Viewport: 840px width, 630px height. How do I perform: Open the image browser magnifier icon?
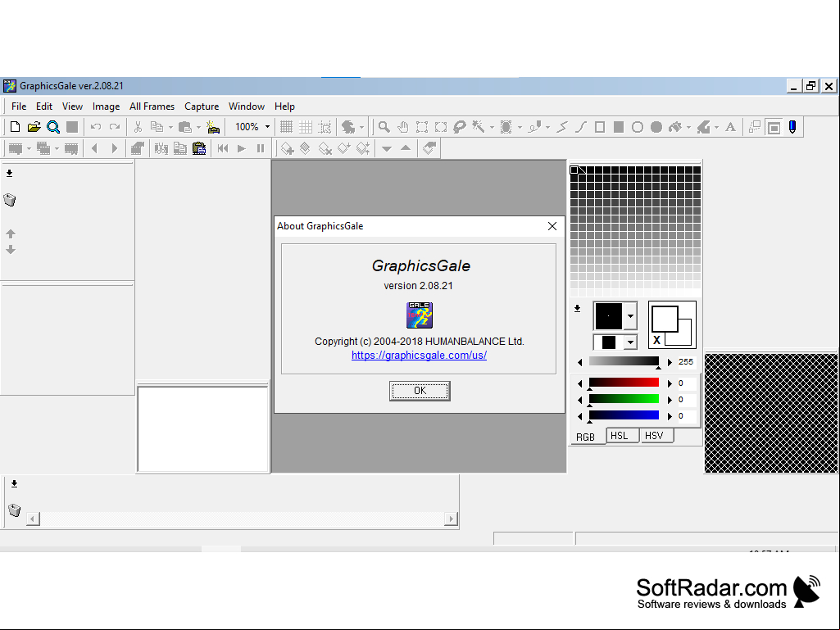tap(53, 127)
